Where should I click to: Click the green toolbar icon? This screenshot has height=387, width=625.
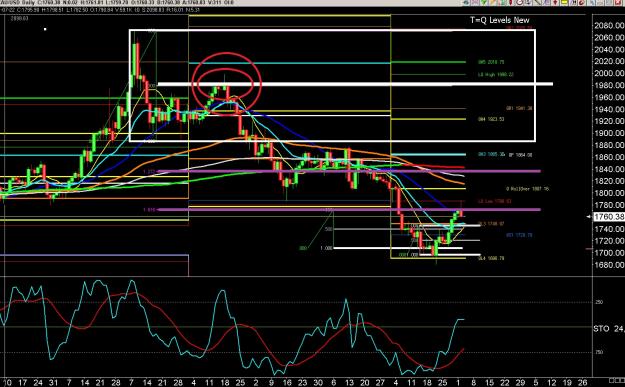pyautogui.click(x=484, y=2)
